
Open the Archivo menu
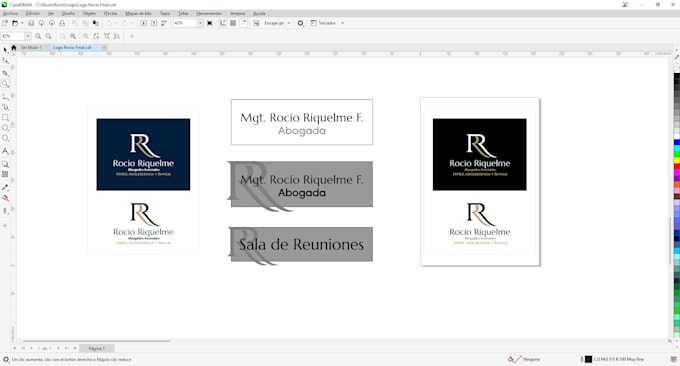[x=10, y=13]
